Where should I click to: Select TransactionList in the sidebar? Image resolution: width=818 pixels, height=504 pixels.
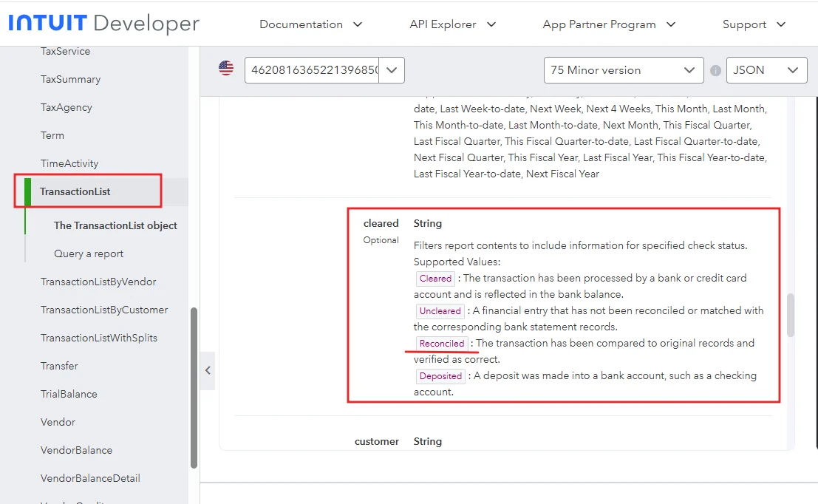pos(75,191)
